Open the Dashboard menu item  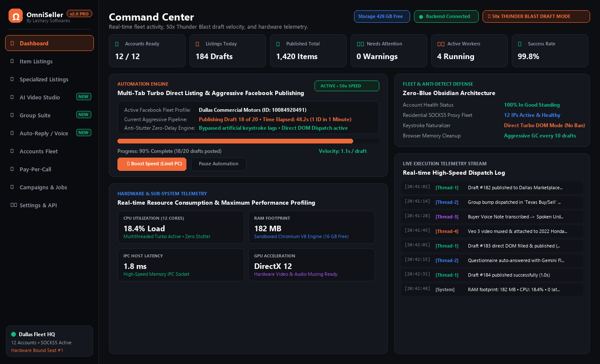click(49, 43)
